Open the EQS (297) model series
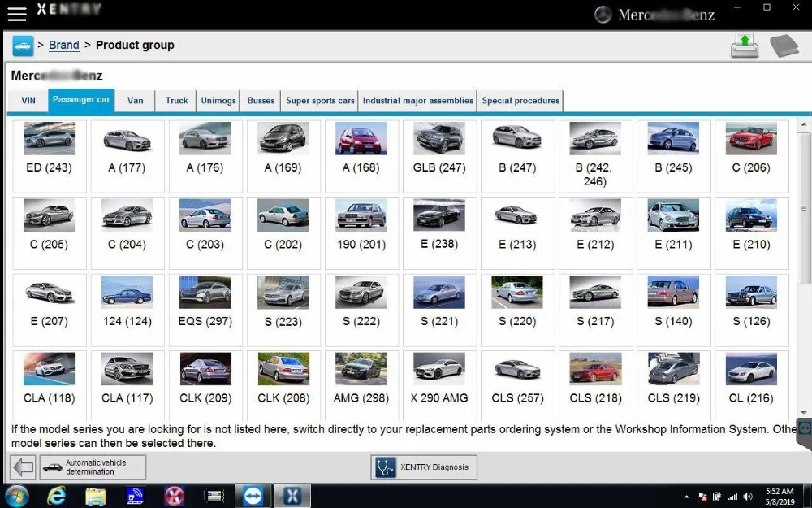 [205, 310]
